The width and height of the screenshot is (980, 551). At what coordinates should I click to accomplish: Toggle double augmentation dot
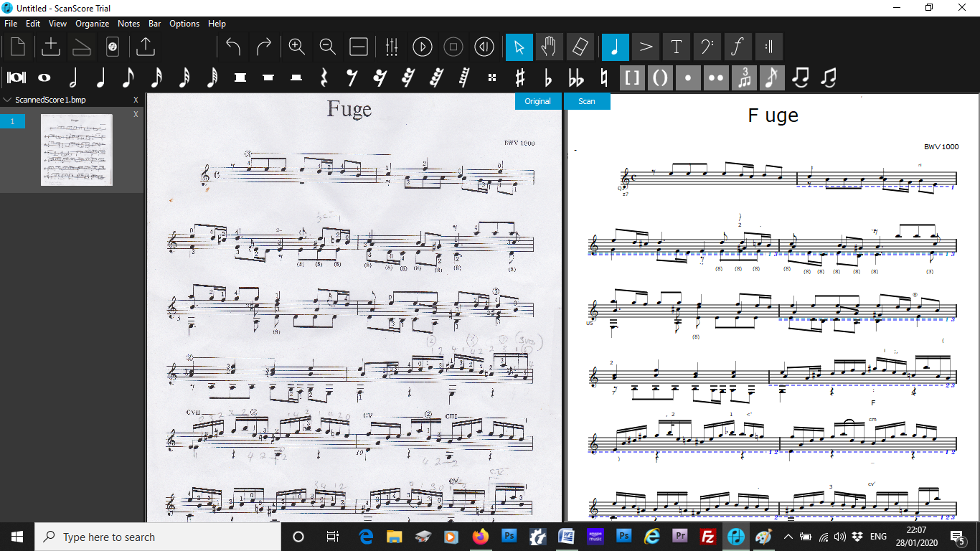716,77
